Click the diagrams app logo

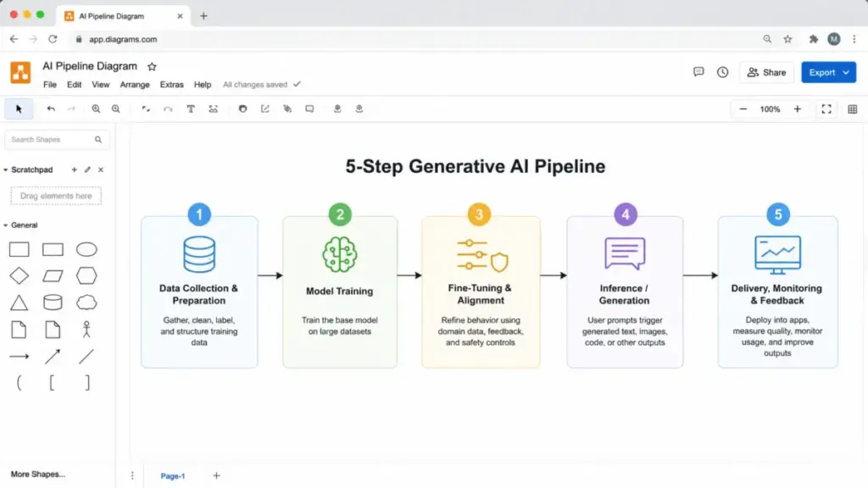(20, 73)
